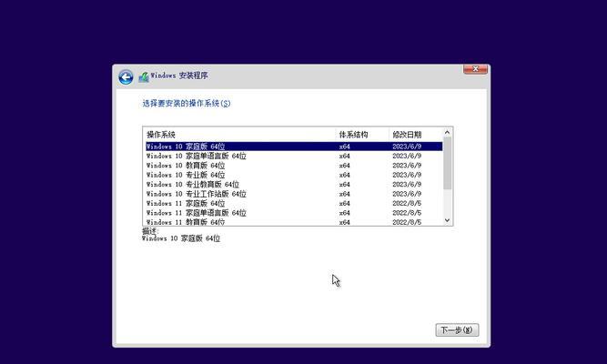
Task: Select Windows 10 专业版 64位 row
Action: pos(294,175)
